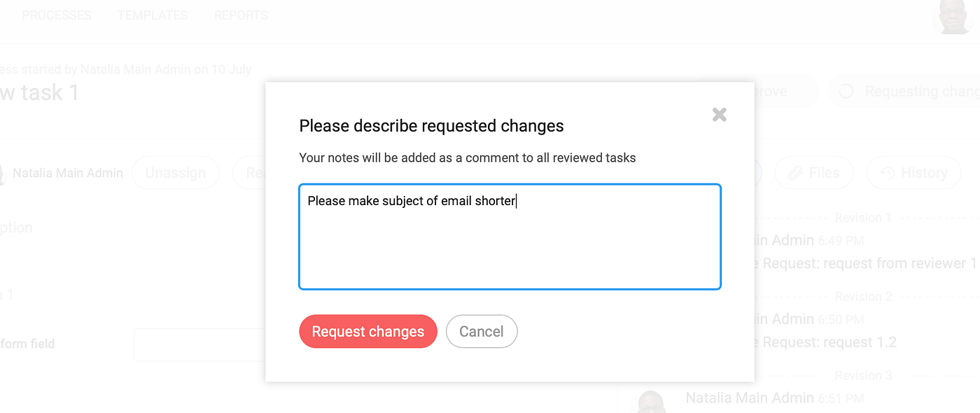Image resolution: width=980 pixels, height=413 pixels.
Task: Click the form field input box
Action: tap(199, 344)
